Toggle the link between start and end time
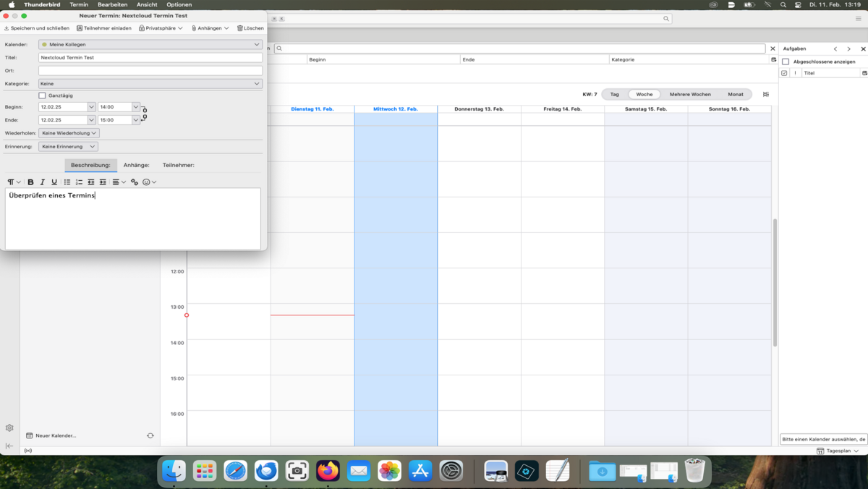Image resolution: width=868 pixels, height=489 pixels. coord(144,113)
